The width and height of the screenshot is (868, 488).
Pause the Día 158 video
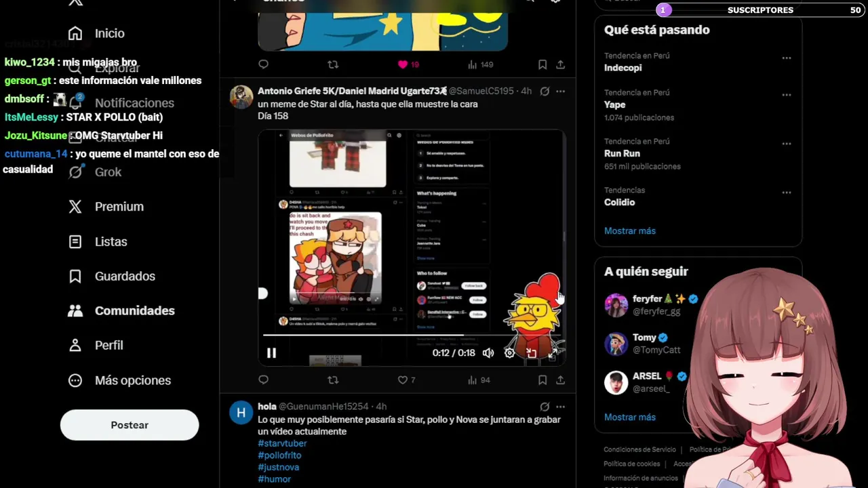271,352
